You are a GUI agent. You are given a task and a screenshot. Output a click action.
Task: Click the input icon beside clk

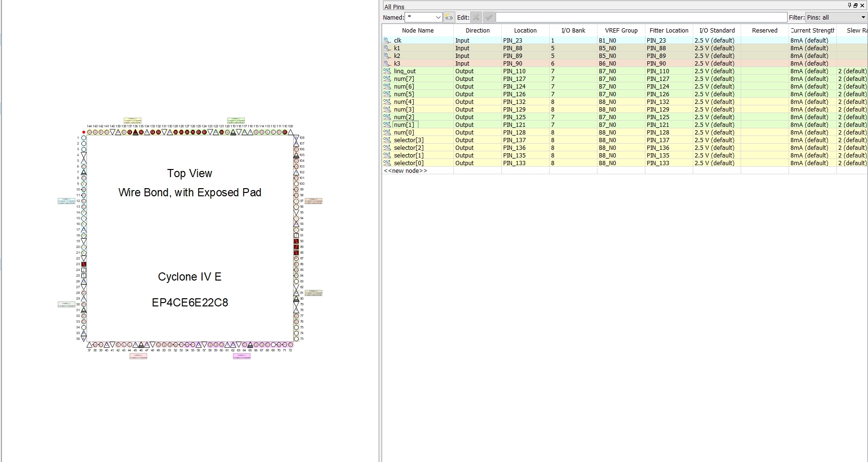[387, 40]
